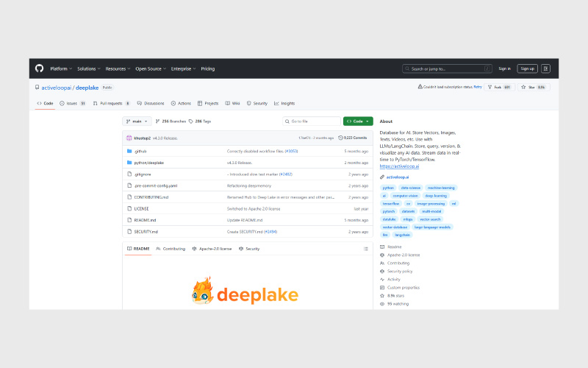This screenshot has height=368, width=588.
Task: Open the LICENSE file
Action: click(141, 209)
